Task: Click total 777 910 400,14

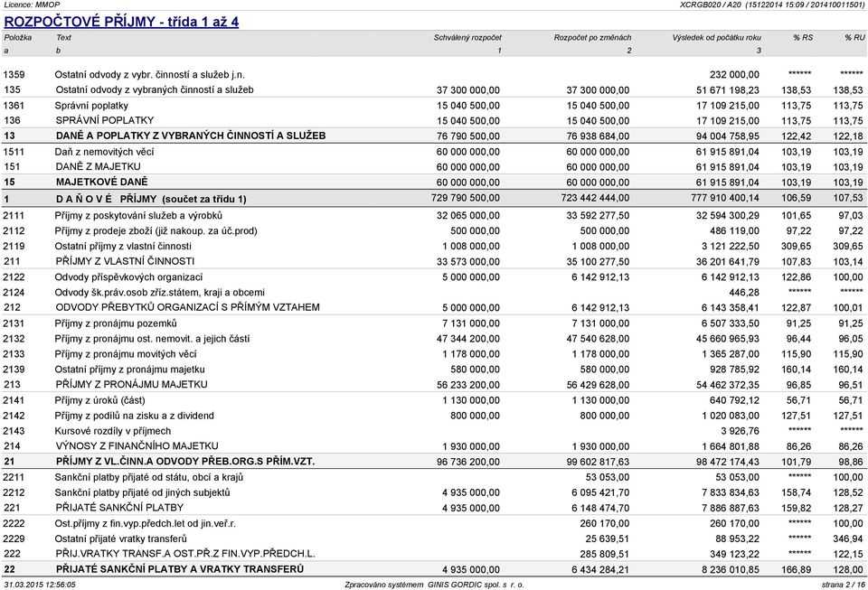Action: coord(726,198)
